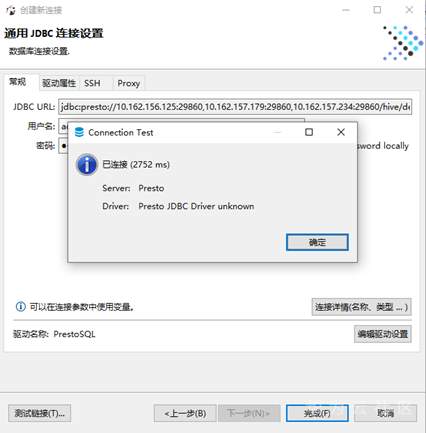Open the SSH tab
Viewport: 426px width, 433px height.
92,83
